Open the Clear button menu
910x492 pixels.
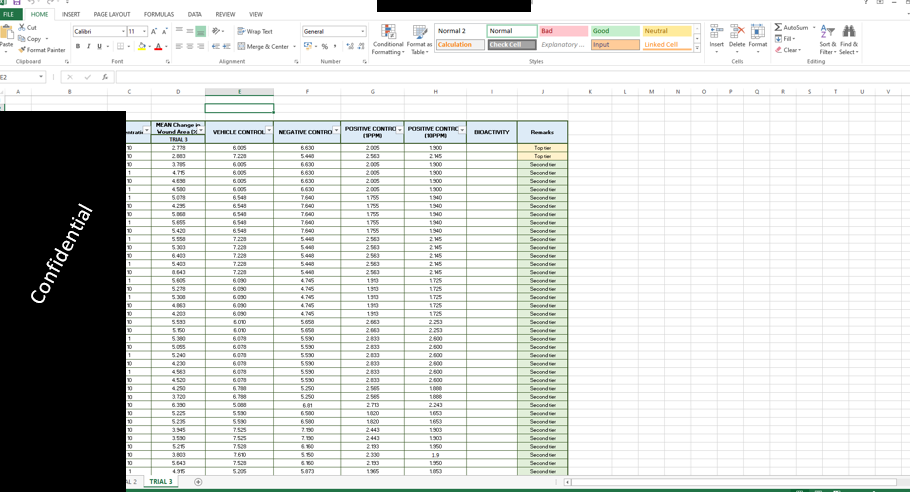(788, 50)
